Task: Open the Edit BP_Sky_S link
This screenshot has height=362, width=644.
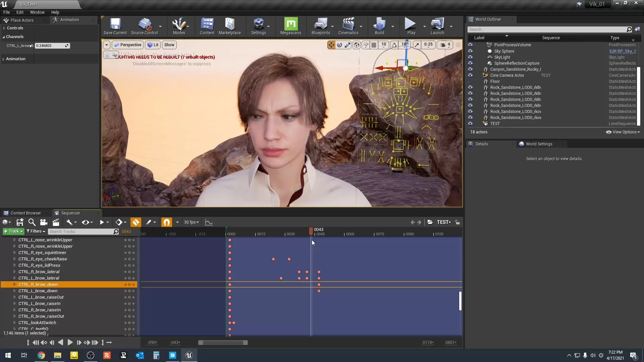Action: pos(623,51)
